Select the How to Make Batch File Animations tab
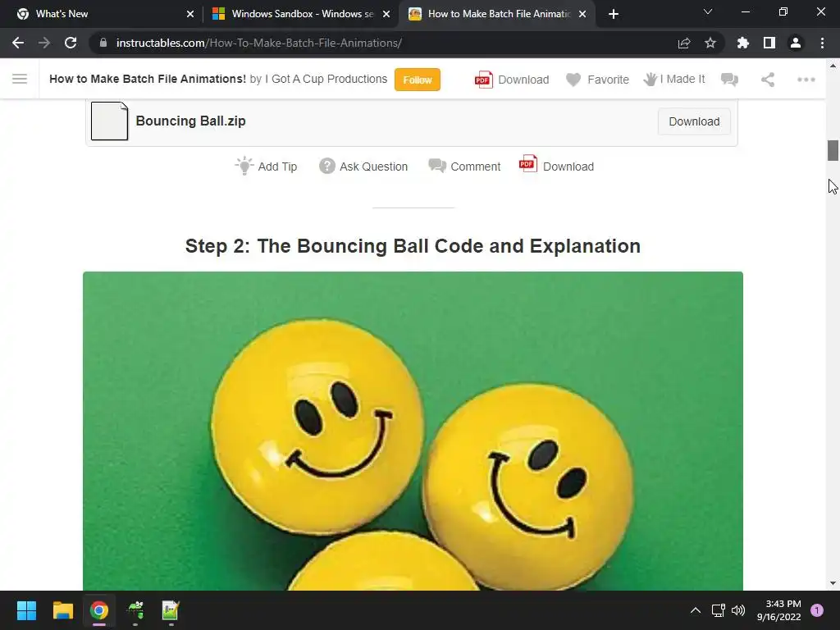 pos(499,14)
